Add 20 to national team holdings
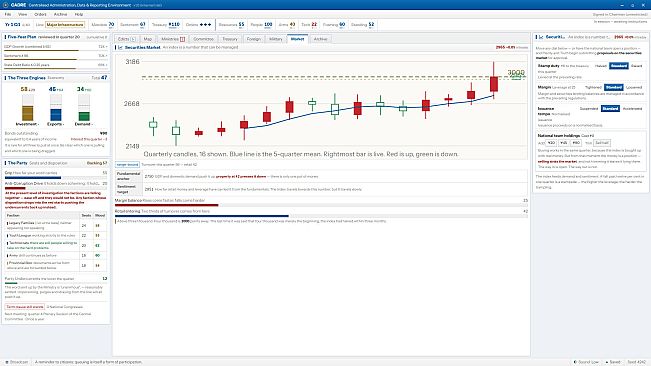 point(551,143)
